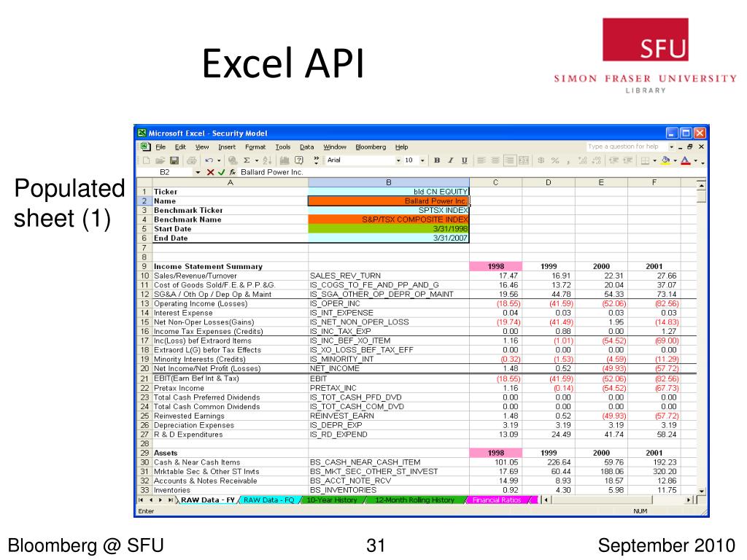Image resolution: width=747 pixels, height=560 pixels.
Task: Click in the Type a question for help box
Action: coord(627,147)
